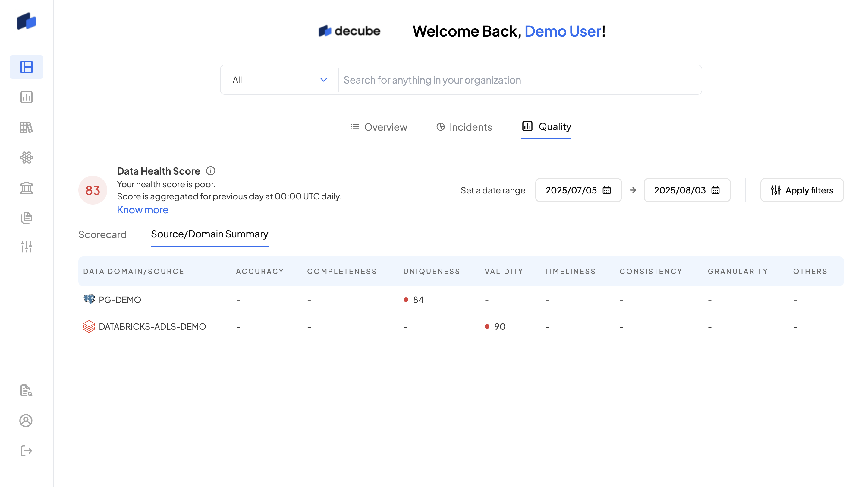Switch to the Incidents tab
868x487 pixels.
[464, 127]
